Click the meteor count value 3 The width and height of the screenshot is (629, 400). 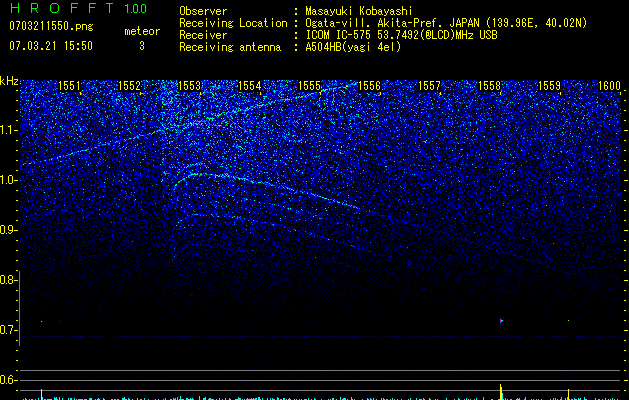pyautogui.click(x=142, y=46)
